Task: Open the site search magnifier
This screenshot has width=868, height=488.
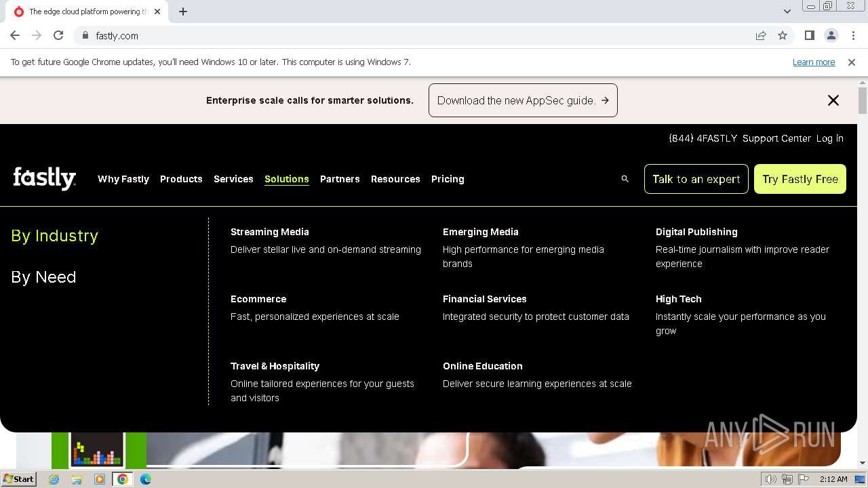Action: click(x=625, y=179)
